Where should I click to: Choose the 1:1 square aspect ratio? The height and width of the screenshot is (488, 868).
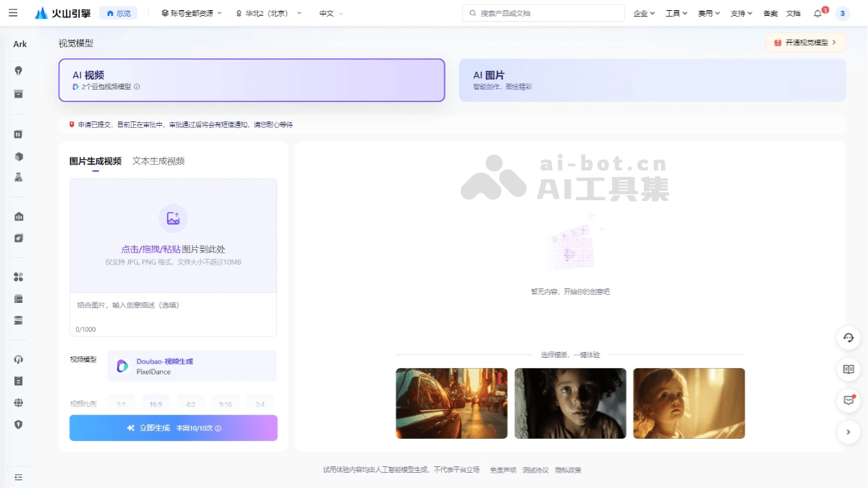click(x=121, y=403)
